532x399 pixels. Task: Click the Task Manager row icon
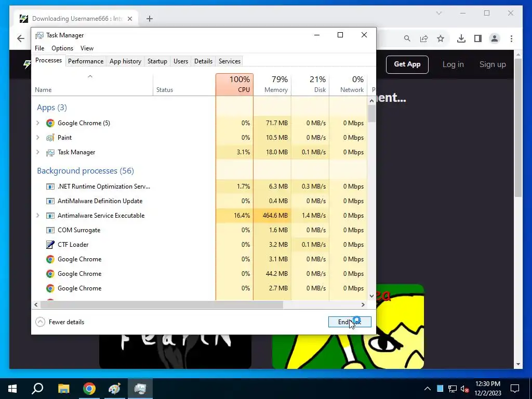point(50,152)
